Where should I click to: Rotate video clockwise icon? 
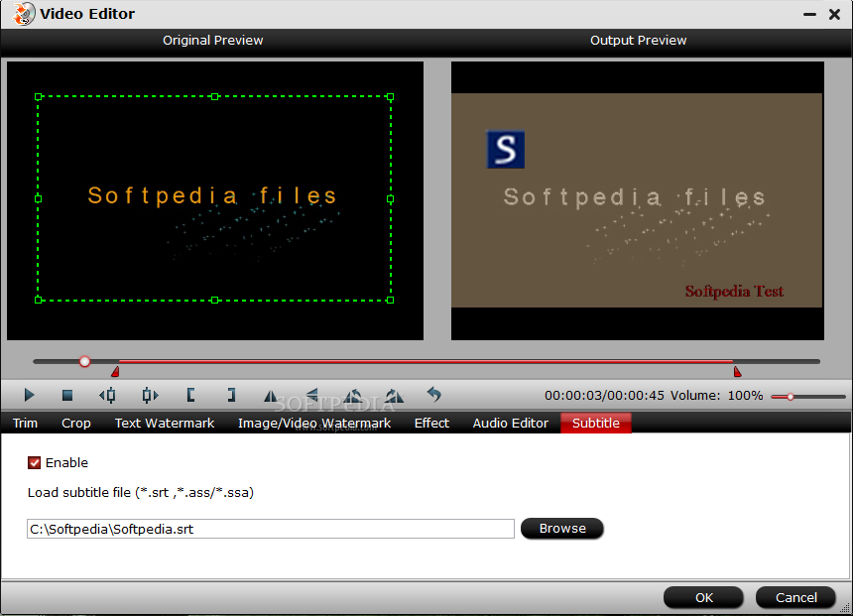[395, 396]
